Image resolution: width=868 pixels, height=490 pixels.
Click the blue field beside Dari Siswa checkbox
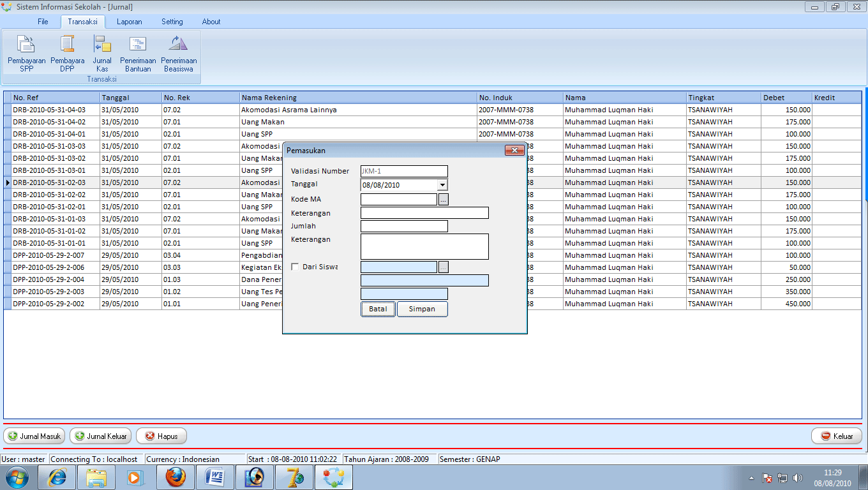point(399,267)
